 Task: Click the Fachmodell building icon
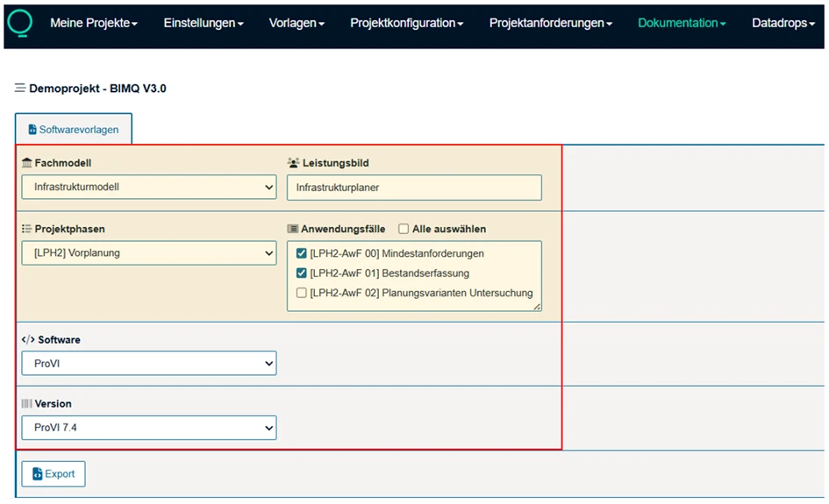tap(27, 163)
